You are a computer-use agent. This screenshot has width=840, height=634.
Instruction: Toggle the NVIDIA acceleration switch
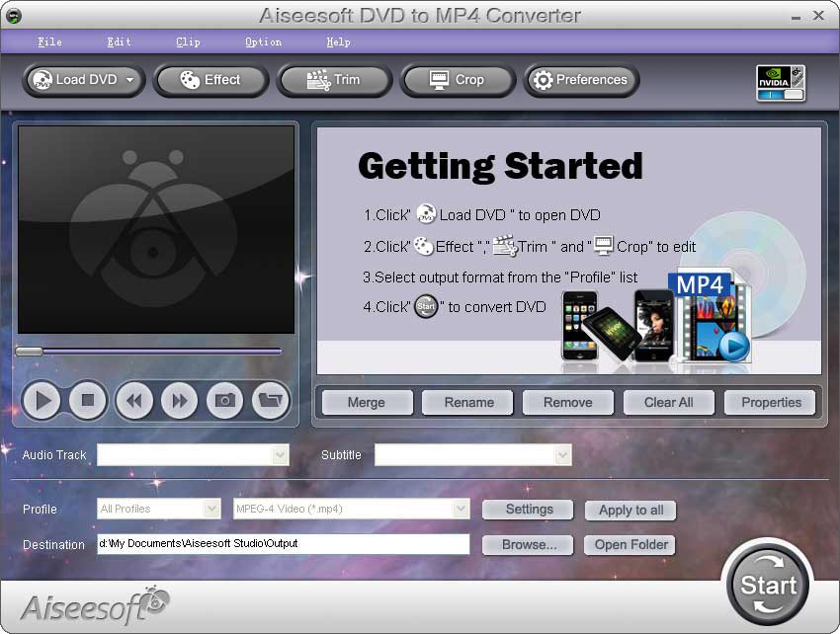pos(781,94)
